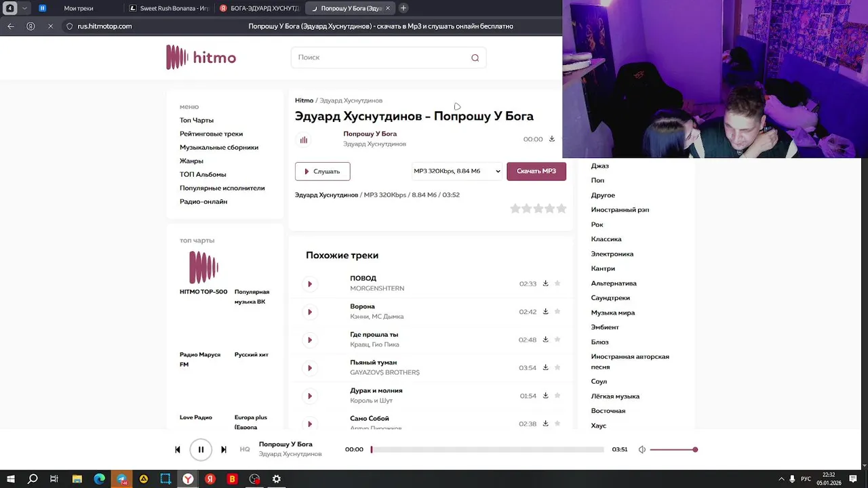This screenshot has height=488, width=868.
Task: Click the hitmo logo in the header
Action: pos(201,58)
